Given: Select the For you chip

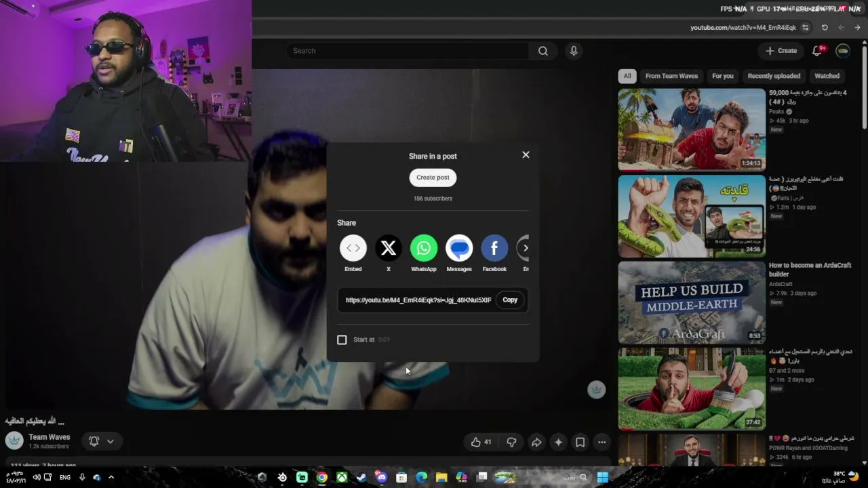Looking at the screenshot, I should tap(723, 76).
